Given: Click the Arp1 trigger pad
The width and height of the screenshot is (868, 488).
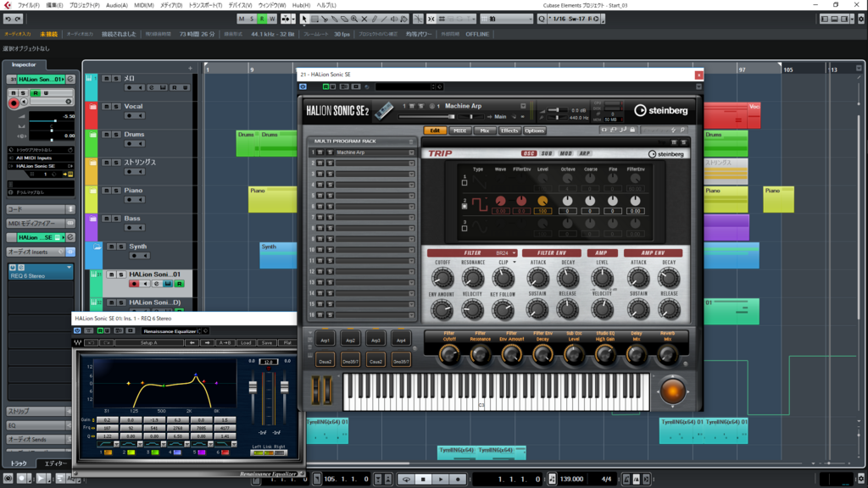Looking at the screenshot, I should [x=325, y=341].
